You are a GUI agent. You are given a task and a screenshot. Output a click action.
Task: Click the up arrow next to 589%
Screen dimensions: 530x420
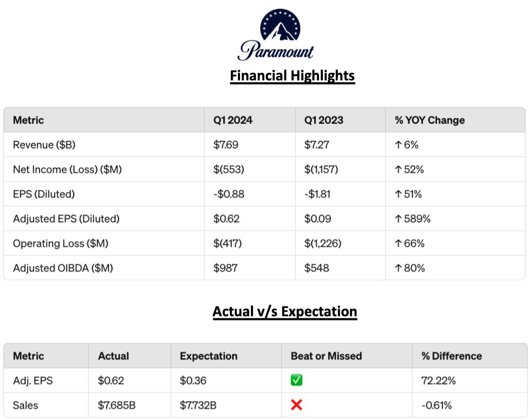click(398, 219)
